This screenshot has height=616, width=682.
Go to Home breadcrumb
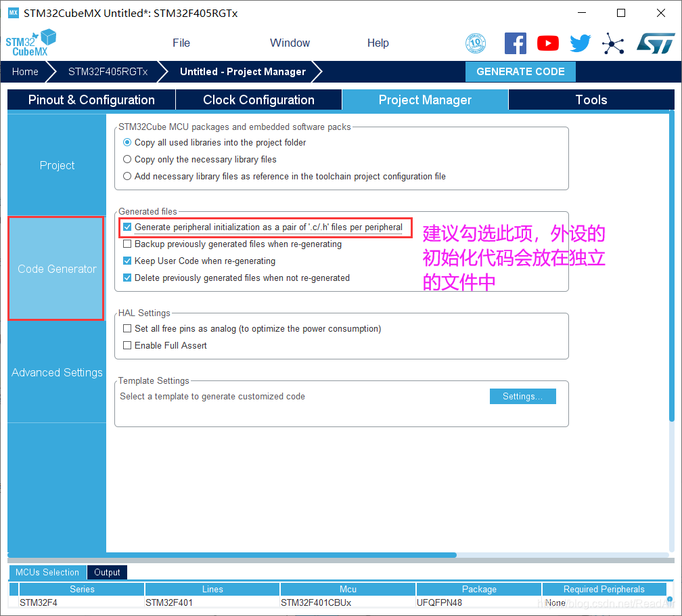tap(25, 72)
